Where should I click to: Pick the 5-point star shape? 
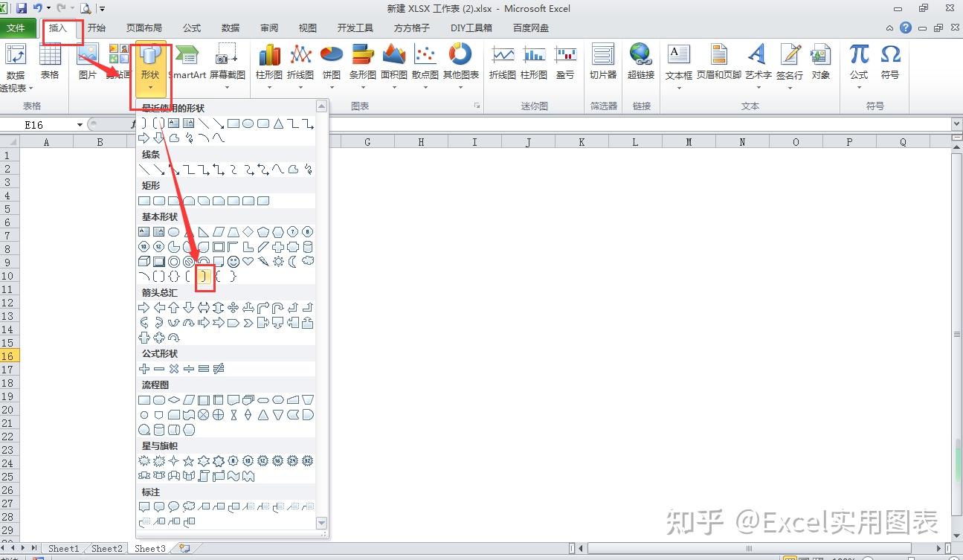189,461
